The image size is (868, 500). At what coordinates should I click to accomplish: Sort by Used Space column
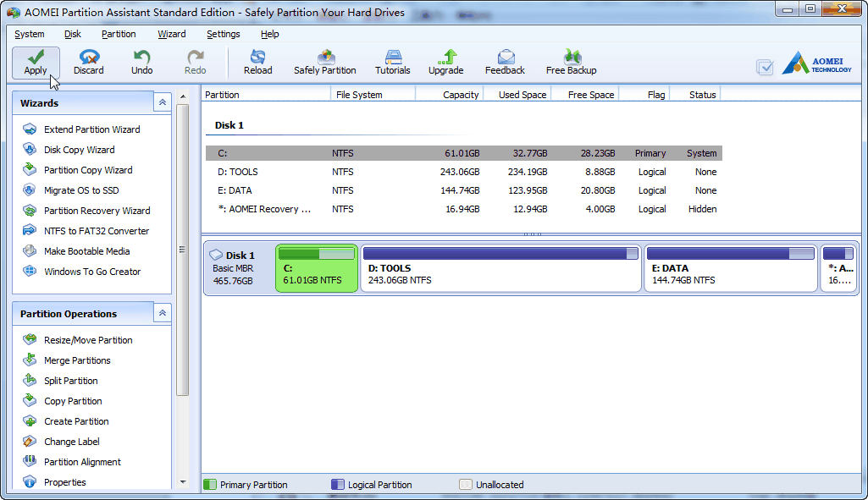point(517,95)
